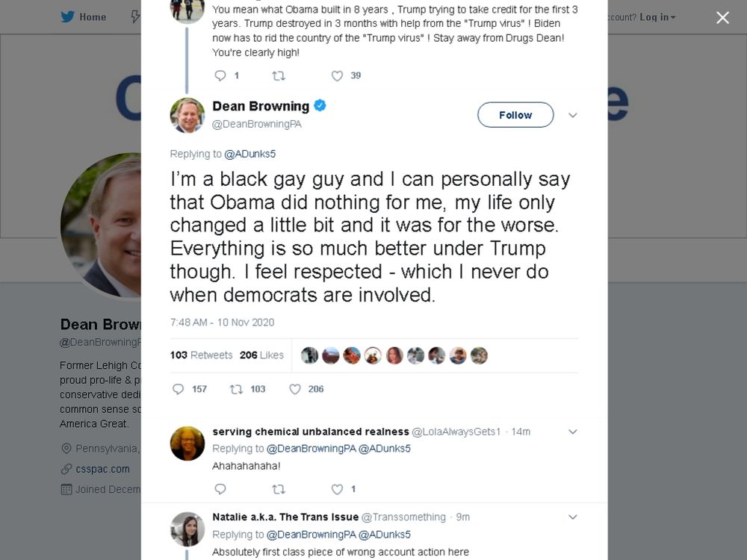Open the dropdown caret on Dean's tweet
The height and width of the screenshot is (560, 747).
tap(573, 115)
